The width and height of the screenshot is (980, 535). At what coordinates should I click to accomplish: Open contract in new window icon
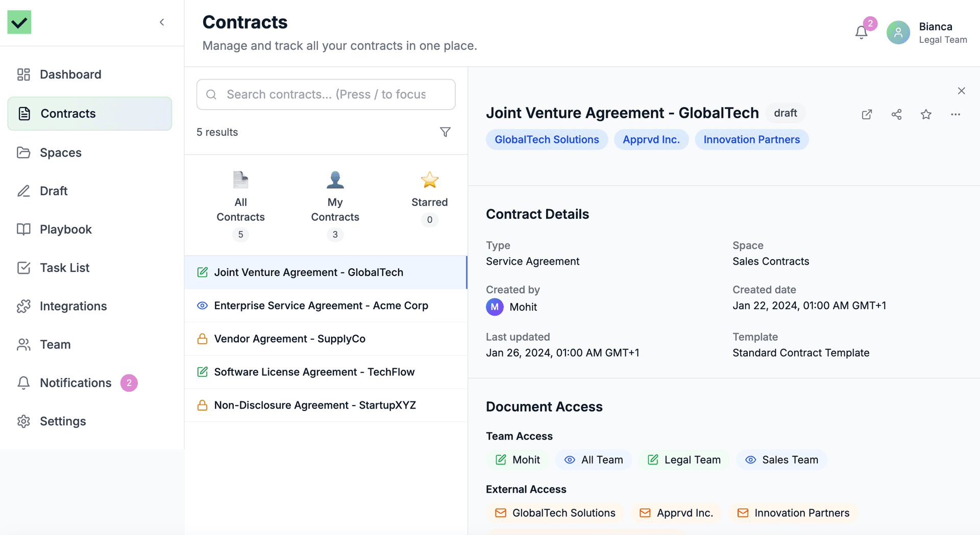867,114
